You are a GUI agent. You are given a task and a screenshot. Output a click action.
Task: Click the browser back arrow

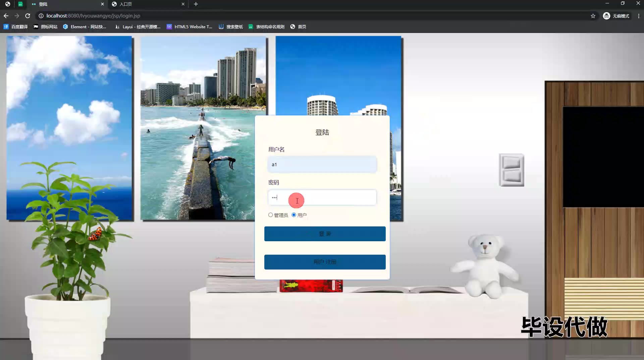[6, 16]
